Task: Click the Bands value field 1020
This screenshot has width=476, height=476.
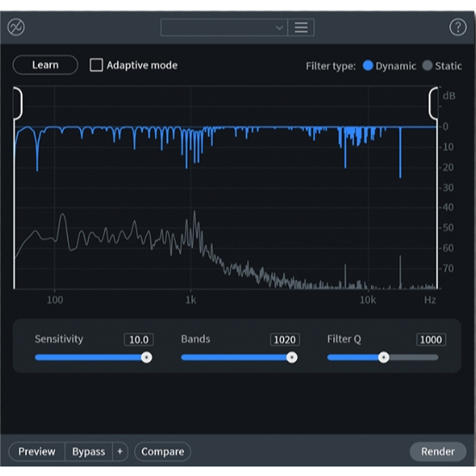Action: (285, 339)
